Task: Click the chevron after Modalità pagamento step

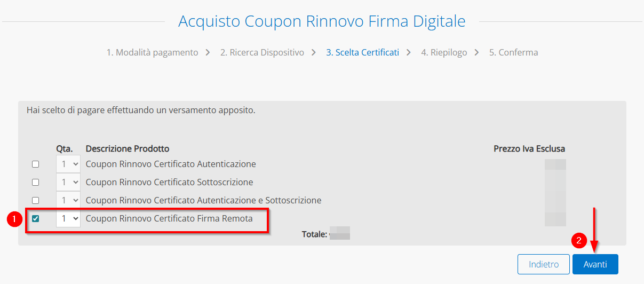Action: point(208,52)
